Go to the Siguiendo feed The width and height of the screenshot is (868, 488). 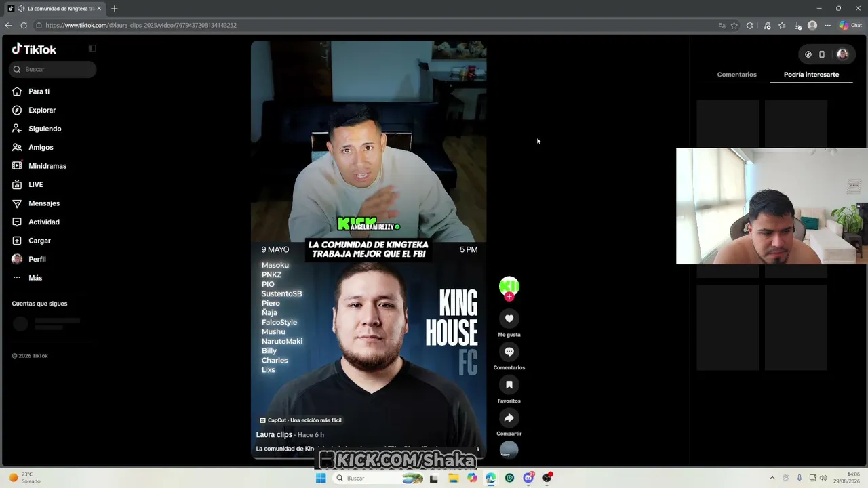coord(37,129)
